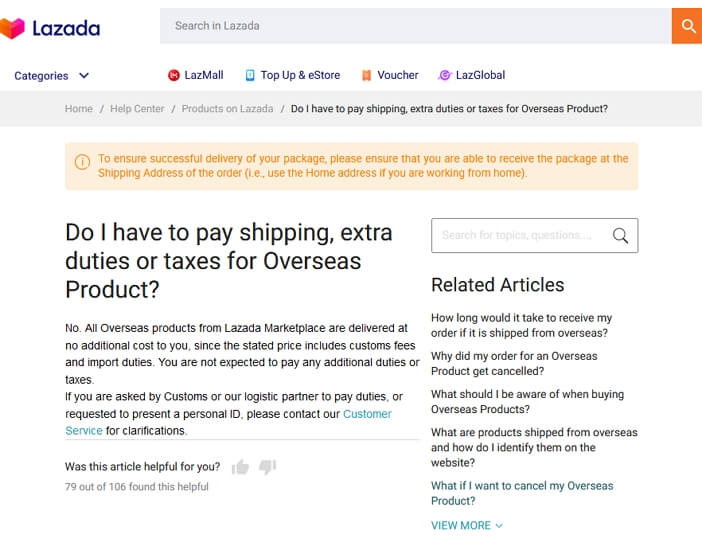Open 'How long would it take to receive' article

pyautogui.click(x=522, y=325)
